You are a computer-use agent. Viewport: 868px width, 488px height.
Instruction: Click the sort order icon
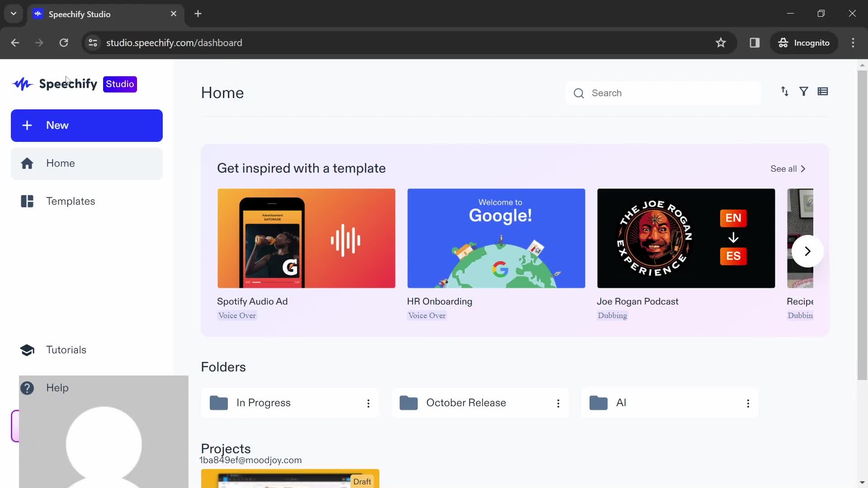784,92
